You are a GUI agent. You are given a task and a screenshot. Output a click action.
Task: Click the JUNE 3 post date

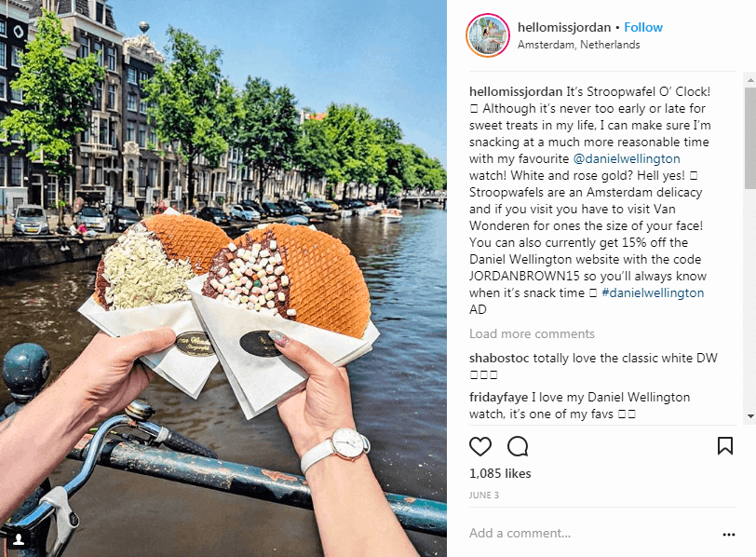tap(484, 496)
